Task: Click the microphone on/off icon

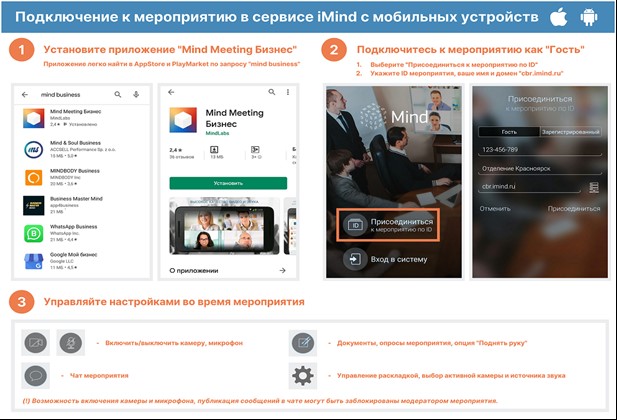Action: coord(71,343)
